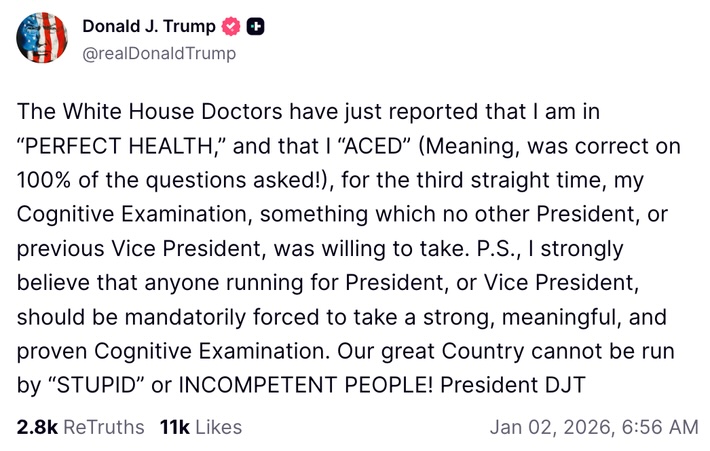The image size is (710, 451).
Task: Open the profile avatar picture
Action: (x=41, y=39)
